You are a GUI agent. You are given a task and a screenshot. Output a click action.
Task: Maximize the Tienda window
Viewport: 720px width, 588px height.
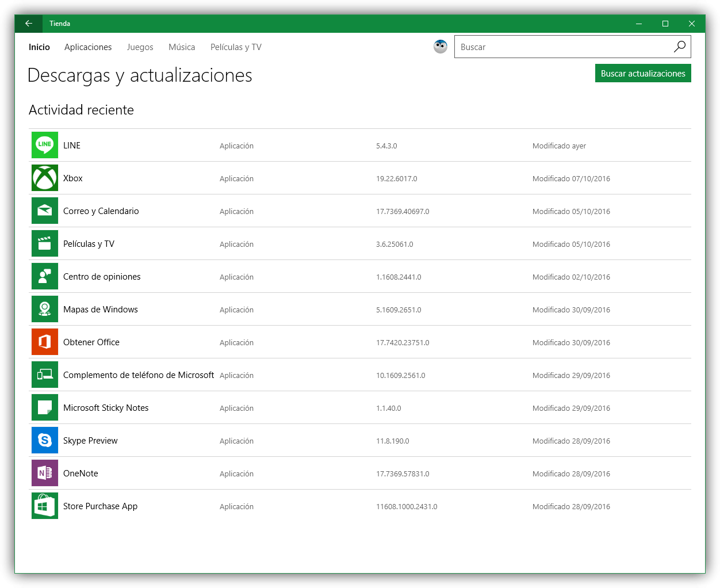click(x=665, y=24)
